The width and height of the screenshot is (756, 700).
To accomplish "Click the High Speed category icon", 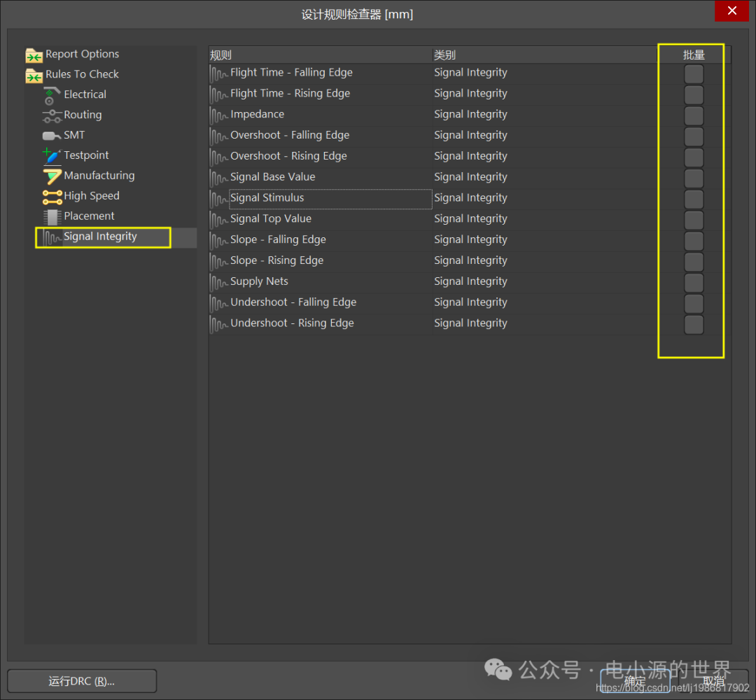I will tap(52, 197).
